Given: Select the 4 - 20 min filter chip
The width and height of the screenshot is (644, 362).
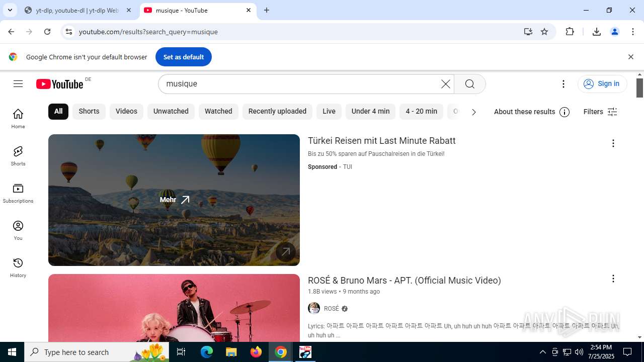Looking at the screenshot, I should point(422,112).
